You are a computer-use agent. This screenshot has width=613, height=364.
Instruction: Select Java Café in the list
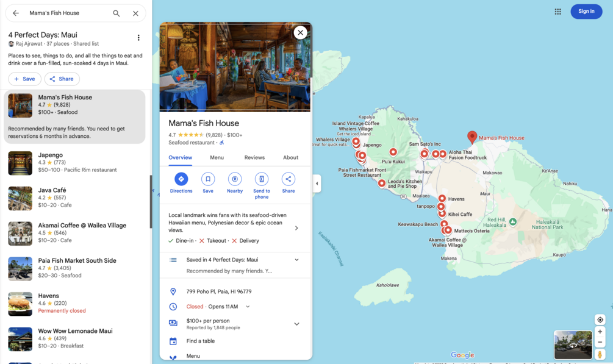click(74, 198)
